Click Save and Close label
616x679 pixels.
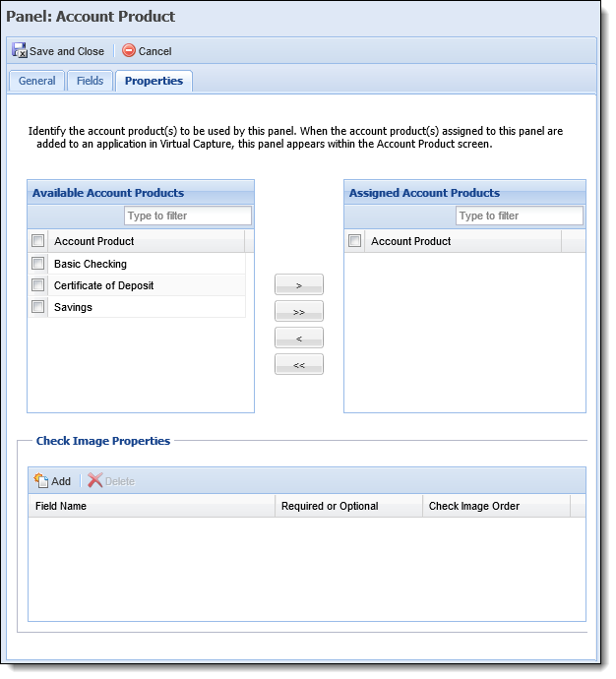[67, 51]
